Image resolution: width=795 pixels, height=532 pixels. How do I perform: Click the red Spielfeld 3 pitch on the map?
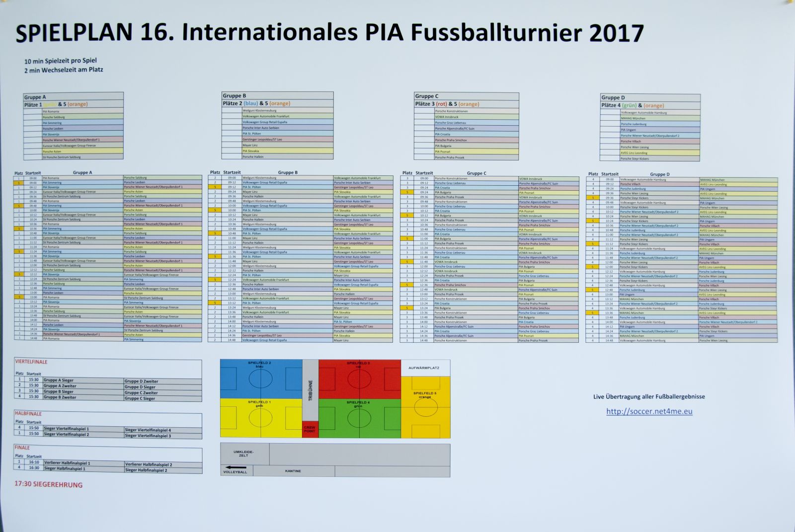359,379
